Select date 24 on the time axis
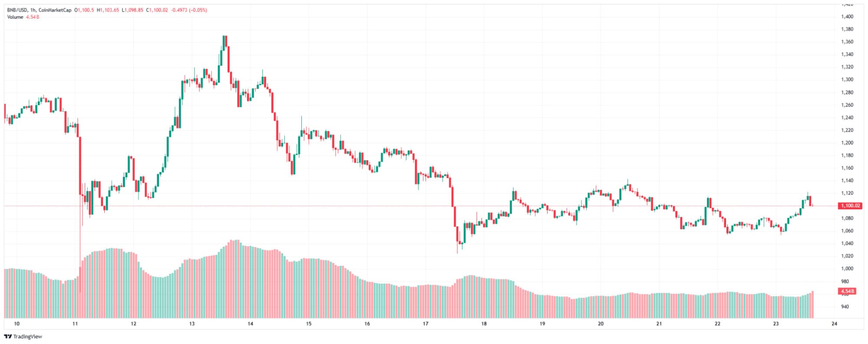Screen dimensions: 868x344 834,324
